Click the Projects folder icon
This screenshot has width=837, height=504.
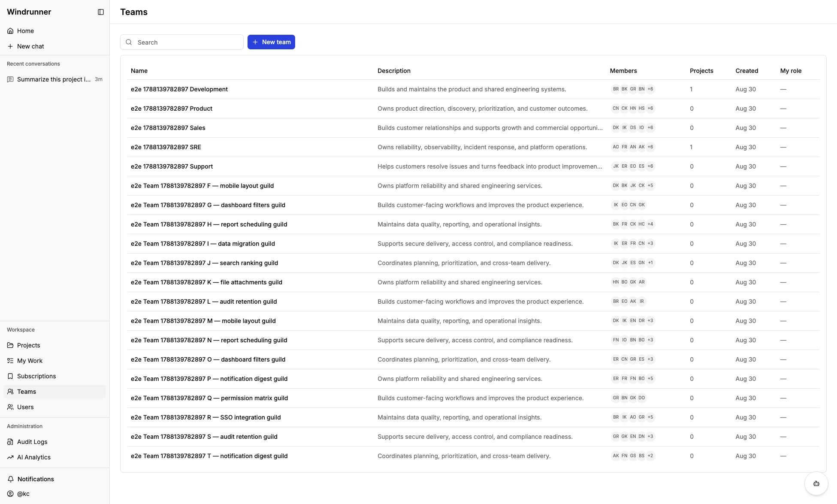tap(10, 345)
